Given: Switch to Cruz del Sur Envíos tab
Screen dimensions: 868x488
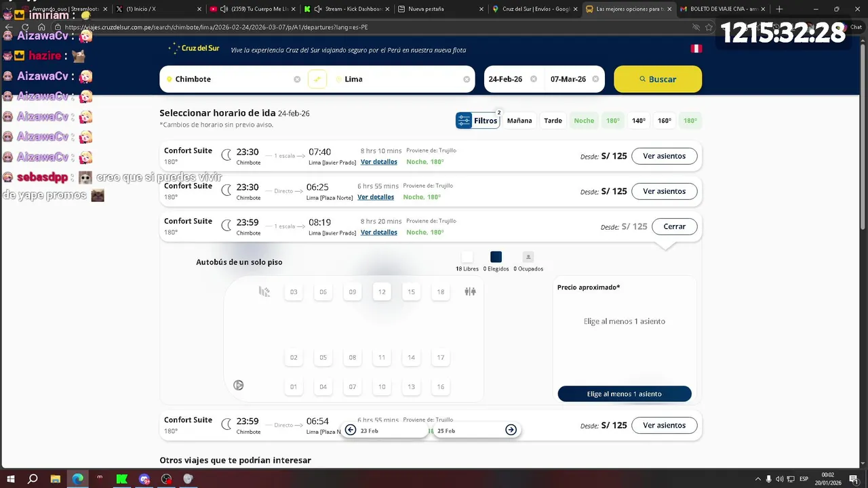Looking at the screenshot, I should 536,9.
